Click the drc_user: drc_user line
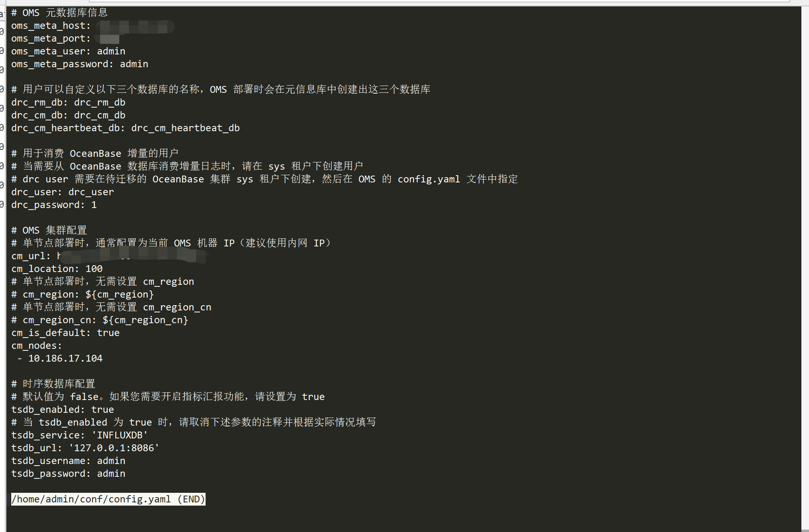Viewport: 809px width, 532px height. (x=62, y=192)
